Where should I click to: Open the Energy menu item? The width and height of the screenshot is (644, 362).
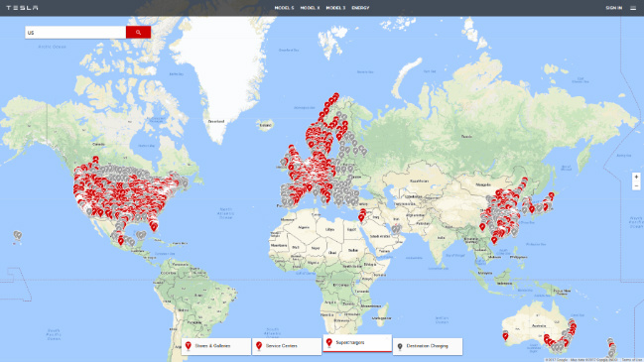(x=360, y=8)
